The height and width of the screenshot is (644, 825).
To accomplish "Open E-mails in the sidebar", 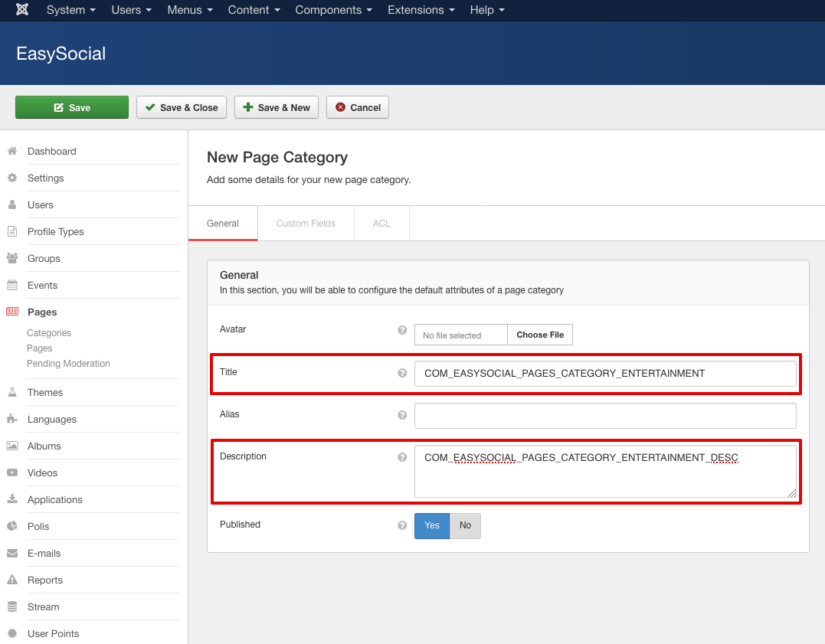I will [x=44, y=554].
